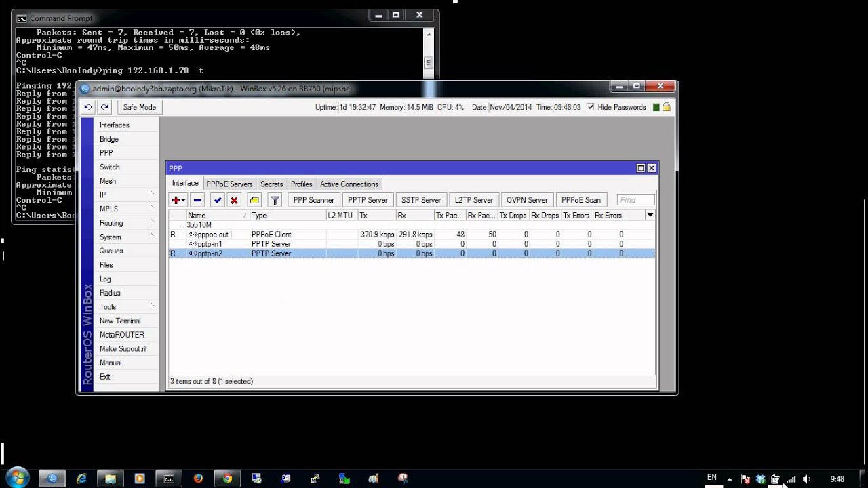
Task: Switch to Command Prompt taskbar icon
Action: [x=169, y=479]
